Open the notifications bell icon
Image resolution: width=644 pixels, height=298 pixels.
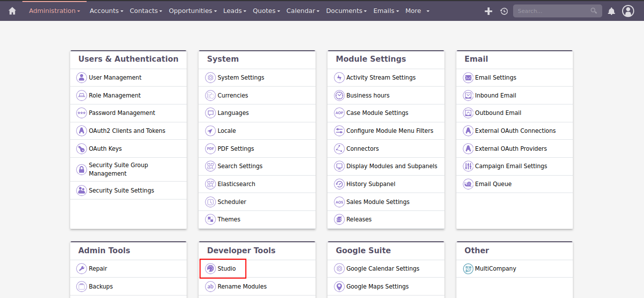pyautogui.click(x=612, y=11)
